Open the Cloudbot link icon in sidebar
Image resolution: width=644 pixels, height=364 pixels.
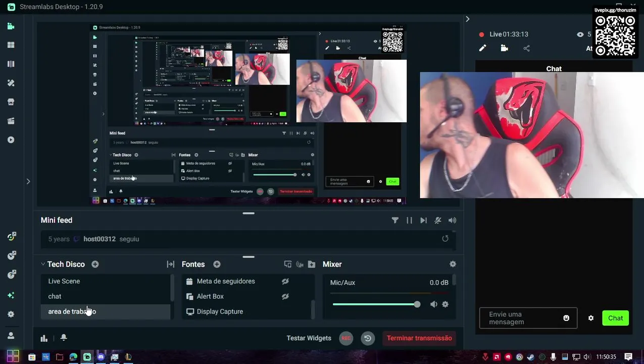(x=11, y=255)
